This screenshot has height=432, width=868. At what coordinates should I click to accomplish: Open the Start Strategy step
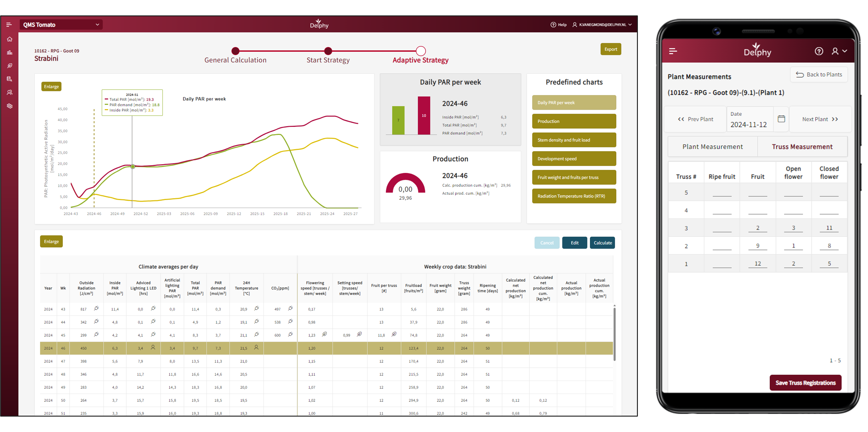click(328, 51)
